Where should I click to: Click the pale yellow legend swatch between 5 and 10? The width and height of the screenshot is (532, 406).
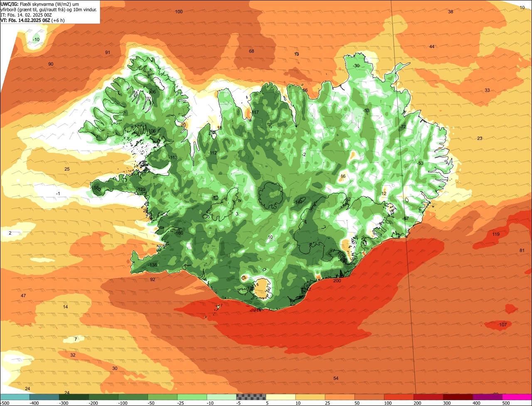(x=280, y=397)
